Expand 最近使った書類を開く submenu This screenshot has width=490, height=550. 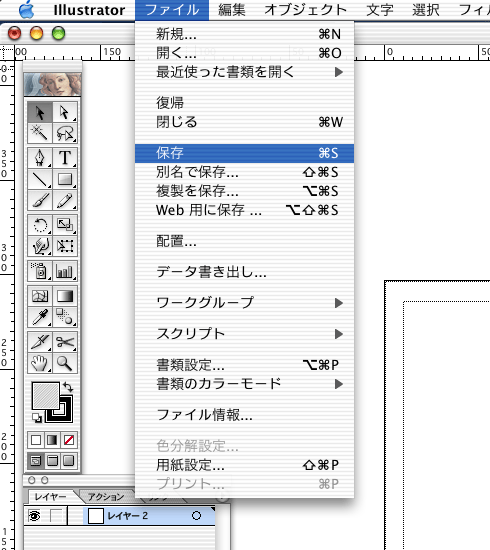pos(244,72)
